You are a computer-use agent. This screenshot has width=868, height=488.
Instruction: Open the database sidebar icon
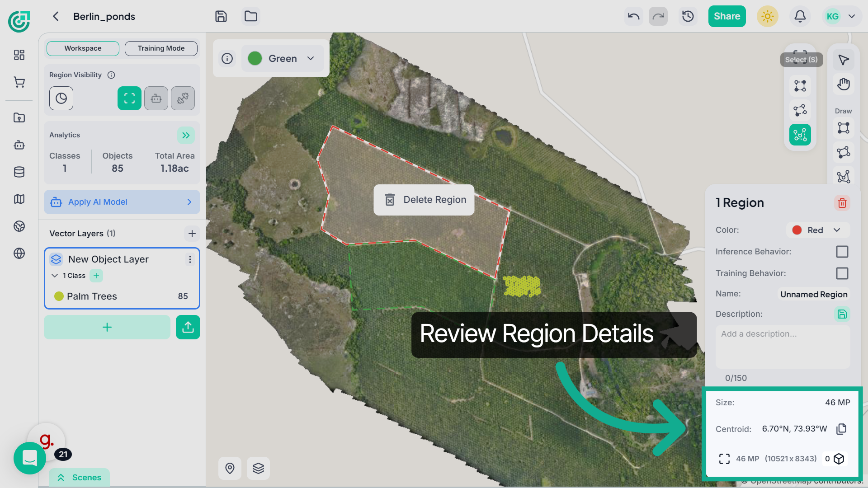click(x=19, y=172)
